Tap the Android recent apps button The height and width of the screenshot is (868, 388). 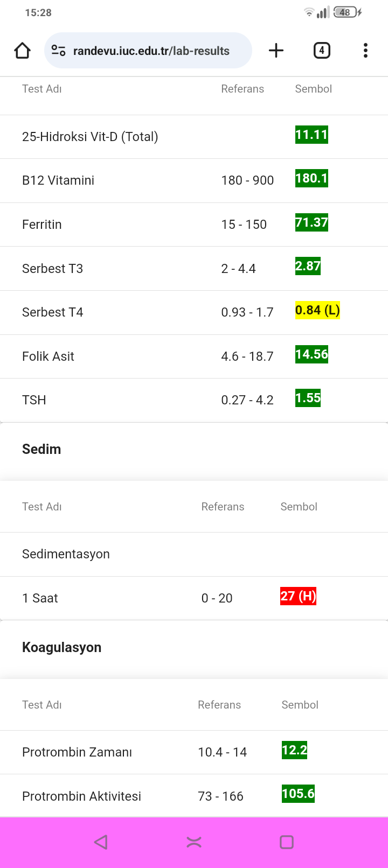[287, 842]
